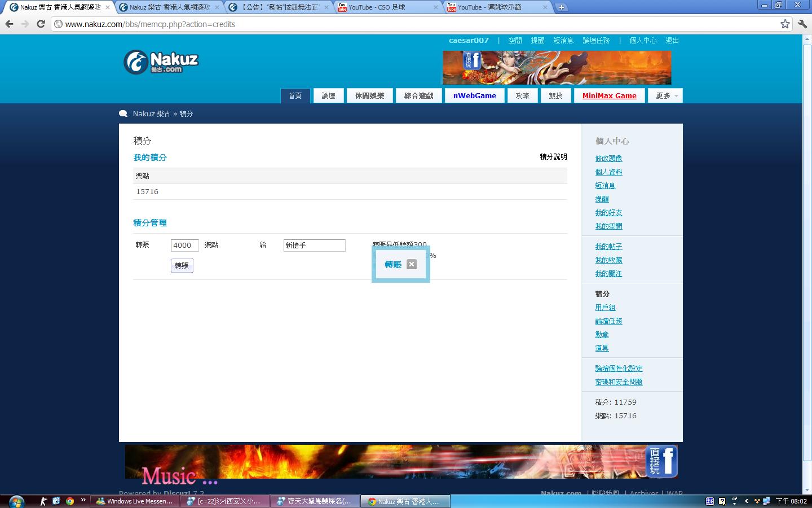Close the 轉賬 popup with the X icon
The width and height of the screenshot is (812, 508).
click(412, 264)
